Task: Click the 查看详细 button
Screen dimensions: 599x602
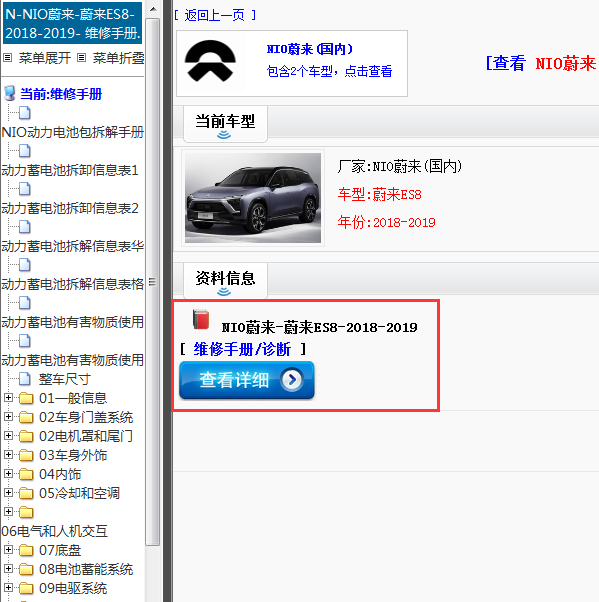Action: pos(247,380)
